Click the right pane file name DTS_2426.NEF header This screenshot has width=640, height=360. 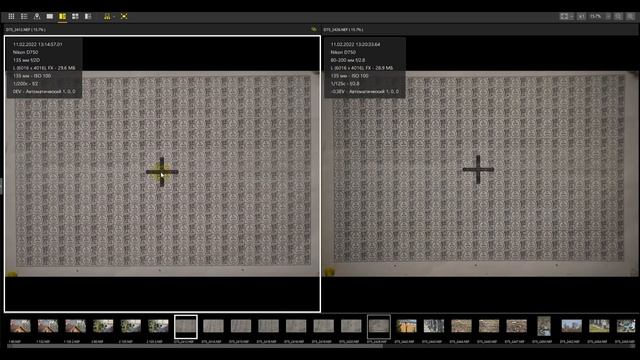343,30
